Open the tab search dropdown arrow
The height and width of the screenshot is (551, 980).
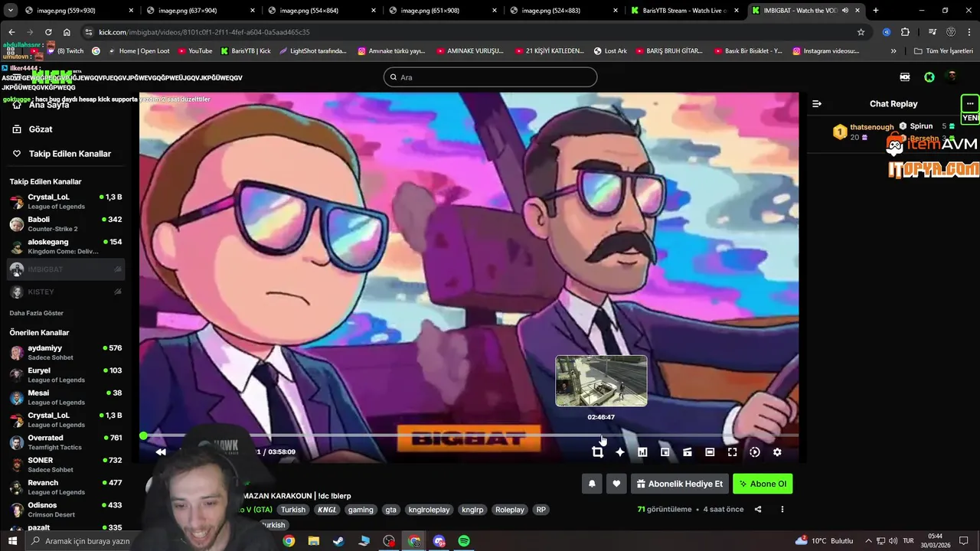[x=10, y=11]
